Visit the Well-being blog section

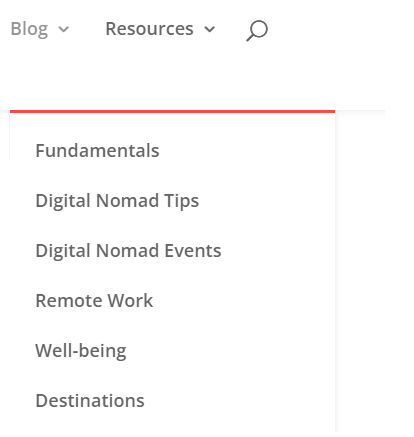[x=81, y=351]
